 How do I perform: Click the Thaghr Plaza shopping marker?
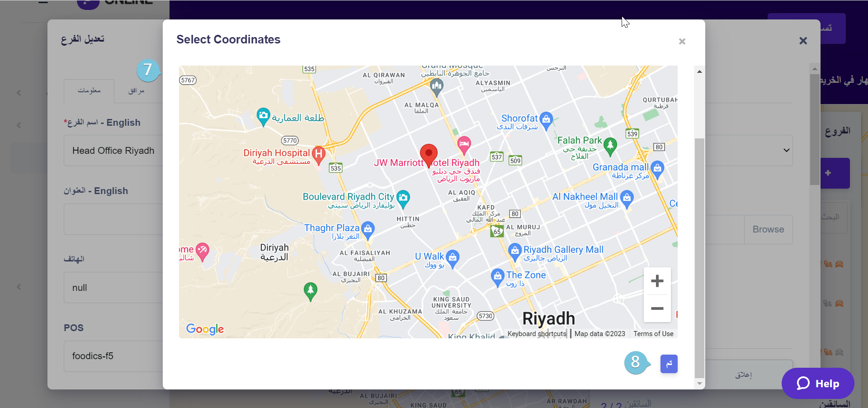[x=368, y=230]
